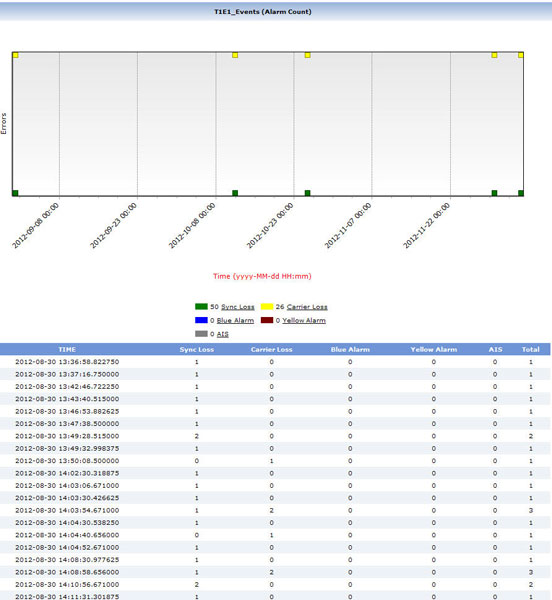Open the Yellow Alarm legend link
This screenshot has height=600, width=552.
(x=304, y=321)
